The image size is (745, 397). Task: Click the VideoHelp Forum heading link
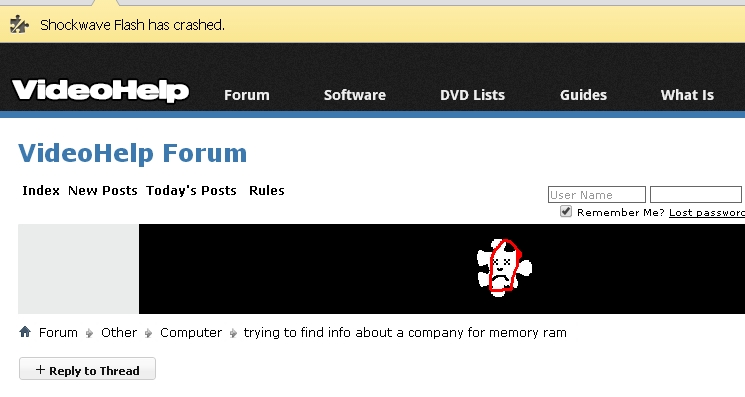coord(133,153)
